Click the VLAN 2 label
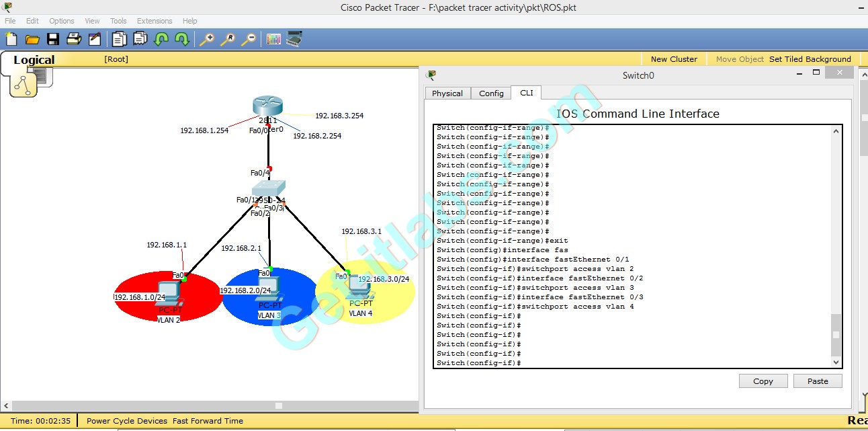Screen dimensions: 868x431 169,320
